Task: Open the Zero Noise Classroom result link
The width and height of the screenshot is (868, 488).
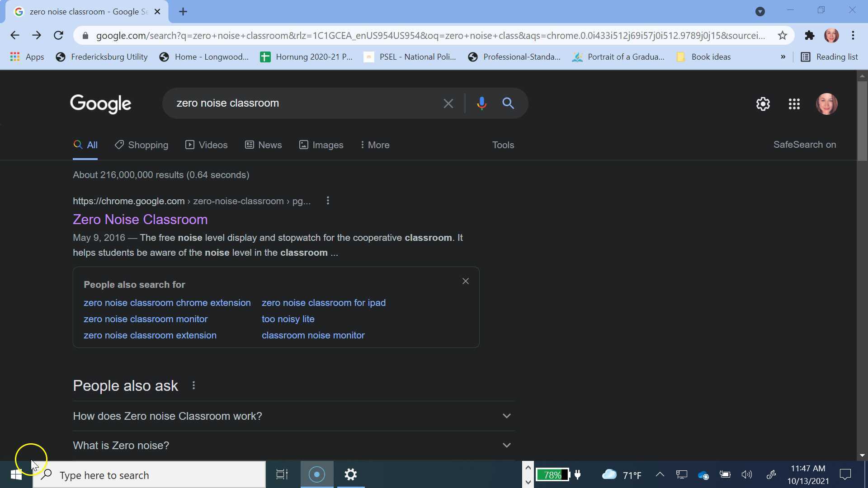Action: [140, 220]
